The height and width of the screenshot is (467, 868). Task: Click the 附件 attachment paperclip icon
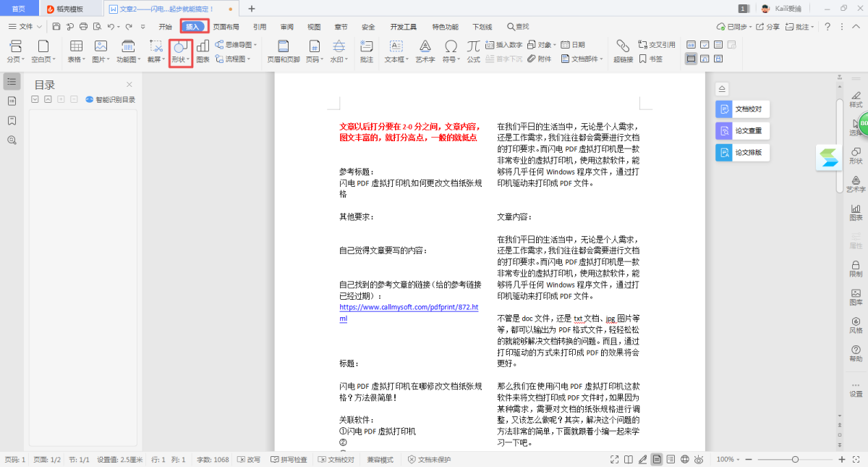(x=539, y=59)
